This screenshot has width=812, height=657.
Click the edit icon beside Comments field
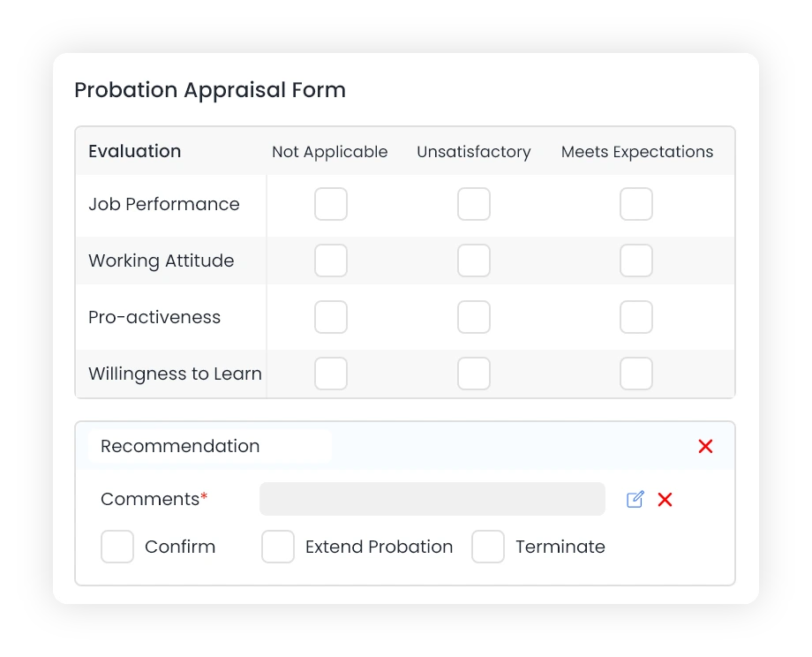click(x=635, y=499)
